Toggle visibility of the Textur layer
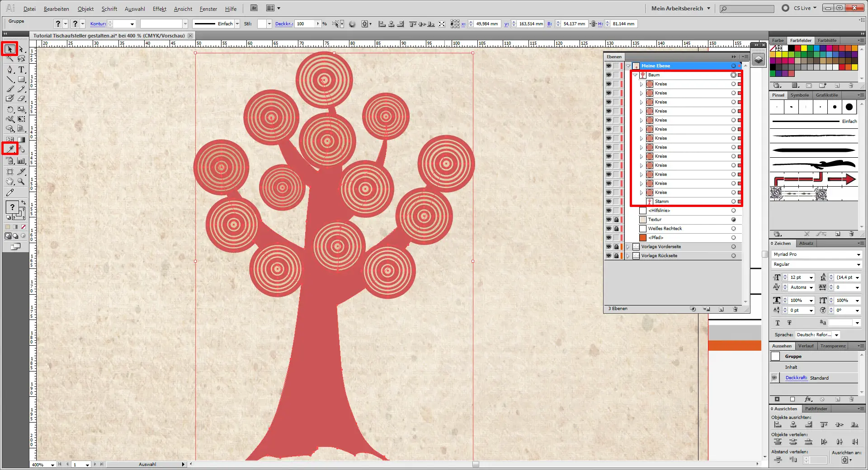The width and height of the screenshot is (868, 470). click(609, 220)
